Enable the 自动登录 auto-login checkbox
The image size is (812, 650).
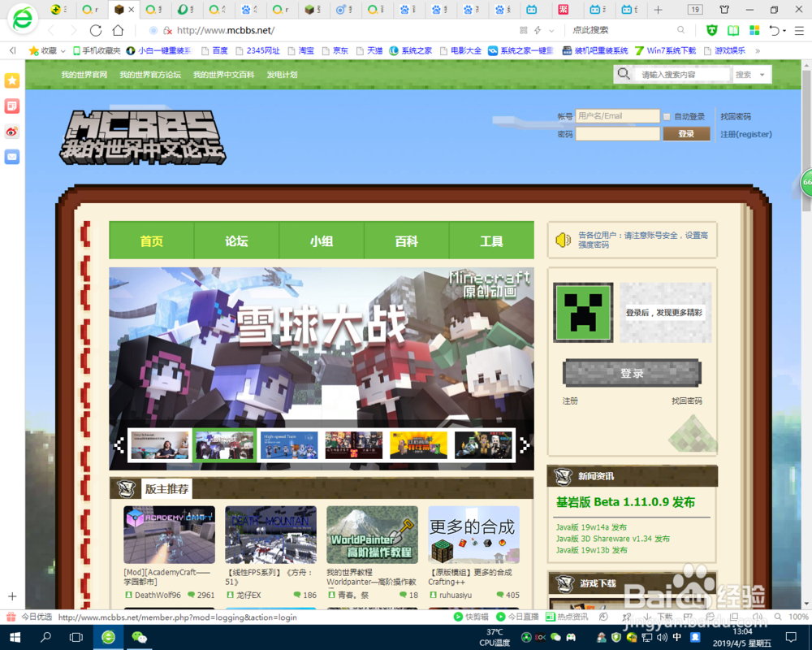point(667,115)
